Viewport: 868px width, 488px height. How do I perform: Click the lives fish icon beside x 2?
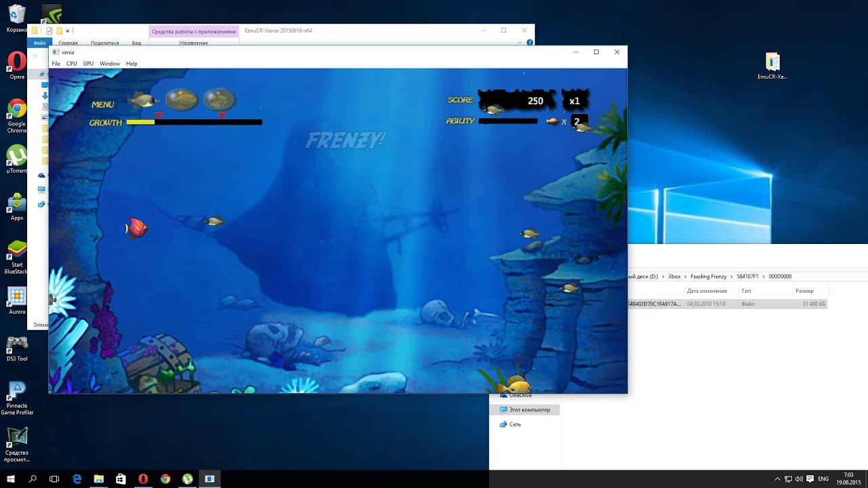(553, 121)
